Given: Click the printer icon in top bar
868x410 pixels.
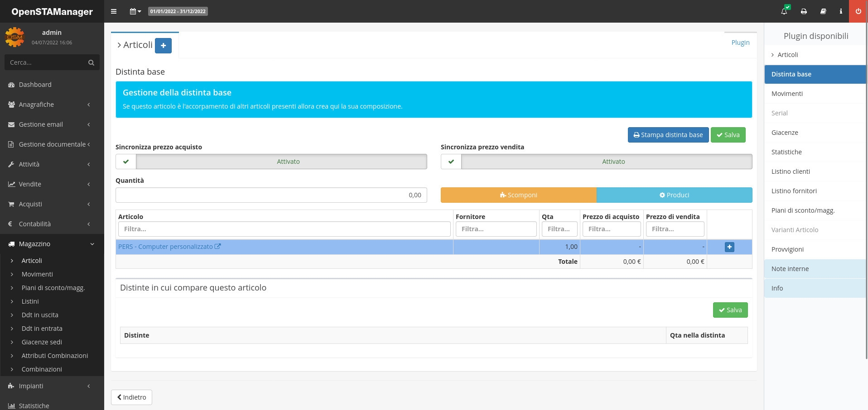Looking at the screenshot, I should click(804, 11).
